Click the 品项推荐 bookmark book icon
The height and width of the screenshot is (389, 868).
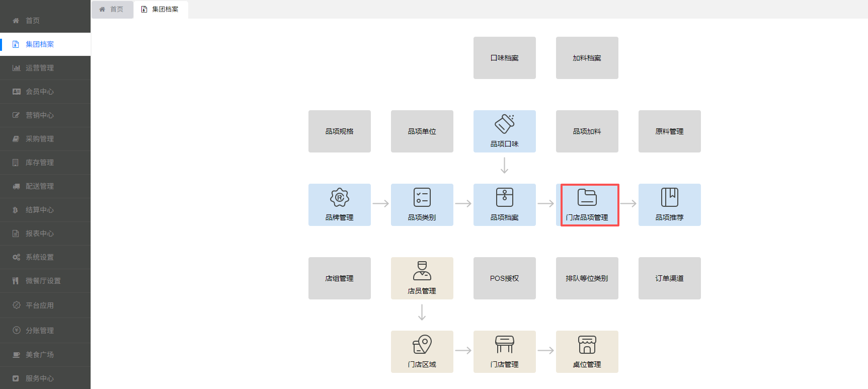pos(670,197)
